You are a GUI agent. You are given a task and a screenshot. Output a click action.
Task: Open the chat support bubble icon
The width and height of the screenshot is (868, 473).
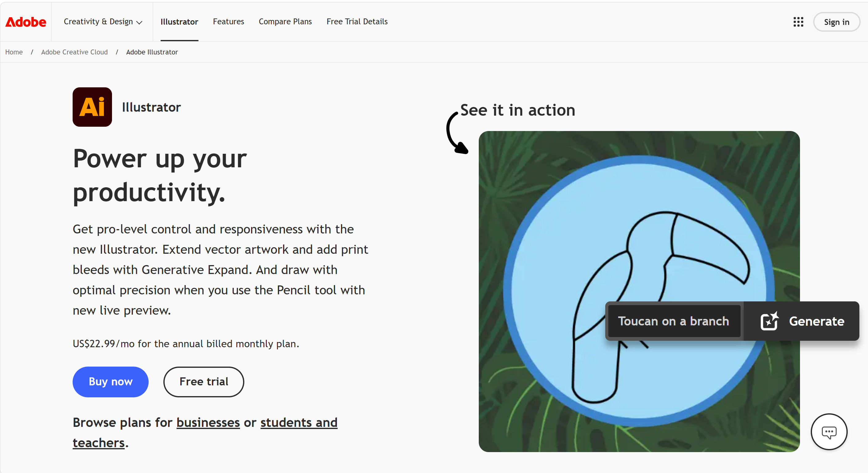pos(829,431)
